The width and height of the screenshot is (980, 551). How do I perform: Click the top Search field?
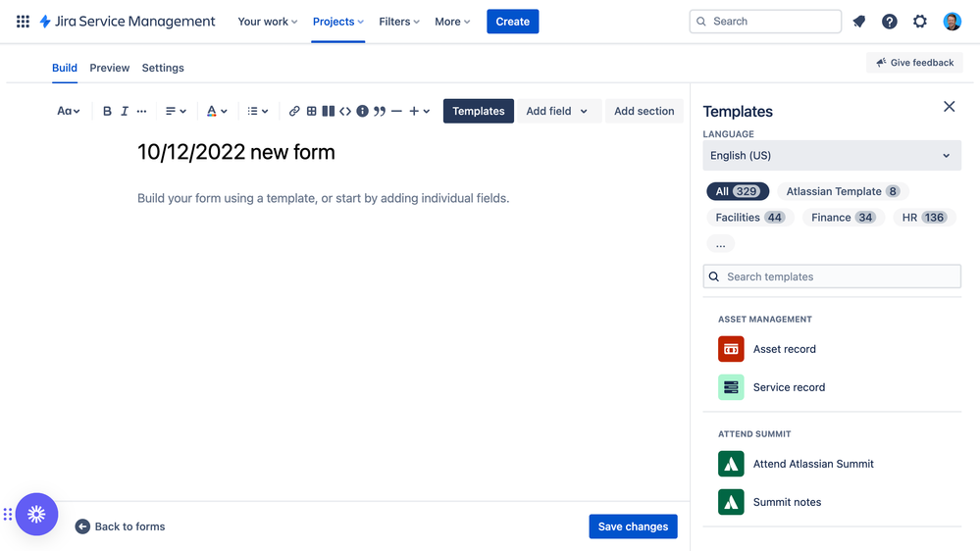765,22
